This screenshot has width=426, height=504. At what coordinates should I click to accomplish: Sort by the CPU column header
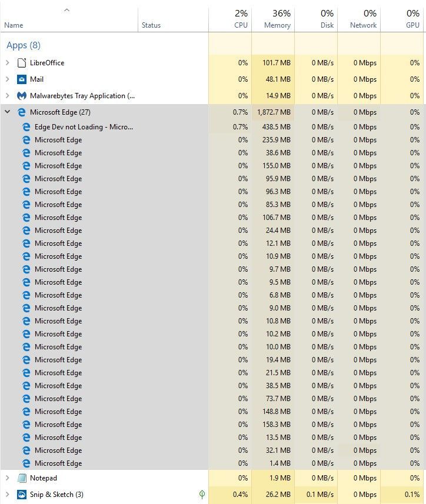[x=230, y=19]
